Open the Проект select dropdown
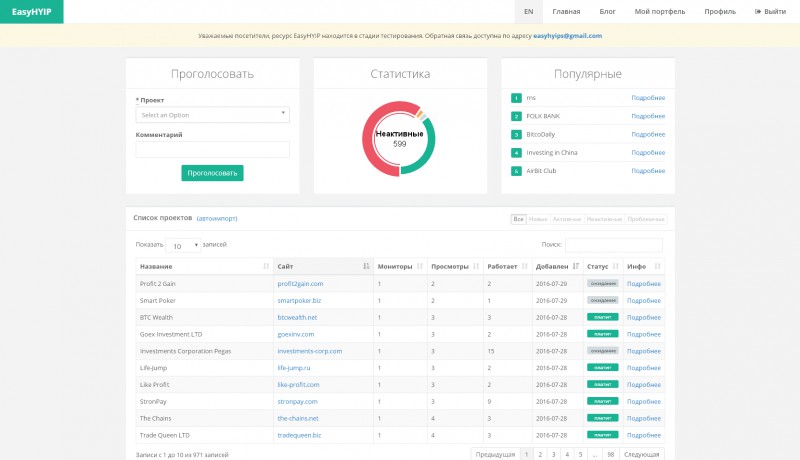Image resolution: width=800 pixels, height=460 pixels. click(212, 115)
